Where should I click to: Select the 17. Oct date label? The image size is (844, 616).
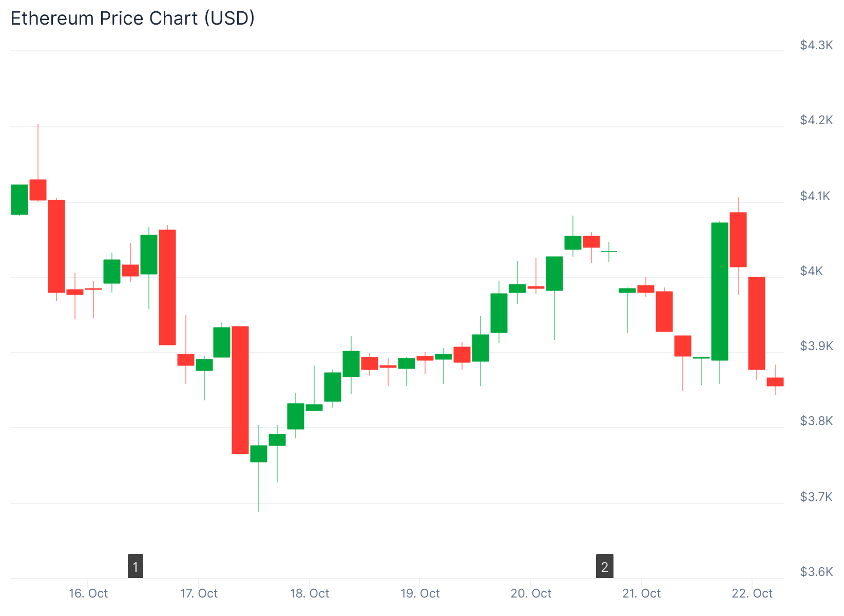[199, 593]
